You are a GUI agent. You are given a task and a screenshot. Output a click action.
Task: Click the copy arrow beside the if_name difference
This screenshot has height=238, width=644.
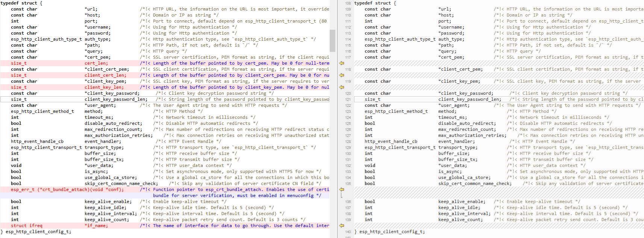[342, 226]
